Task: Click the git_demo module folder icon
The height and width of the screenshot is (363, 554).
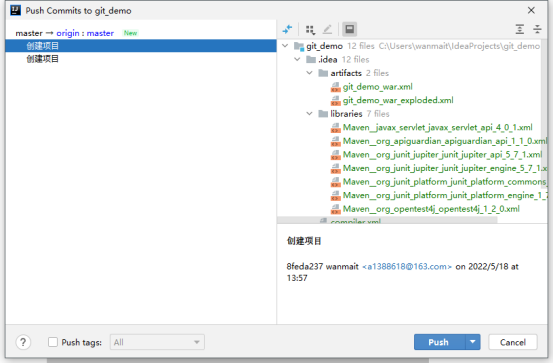Action: click(x=299, y=46)
